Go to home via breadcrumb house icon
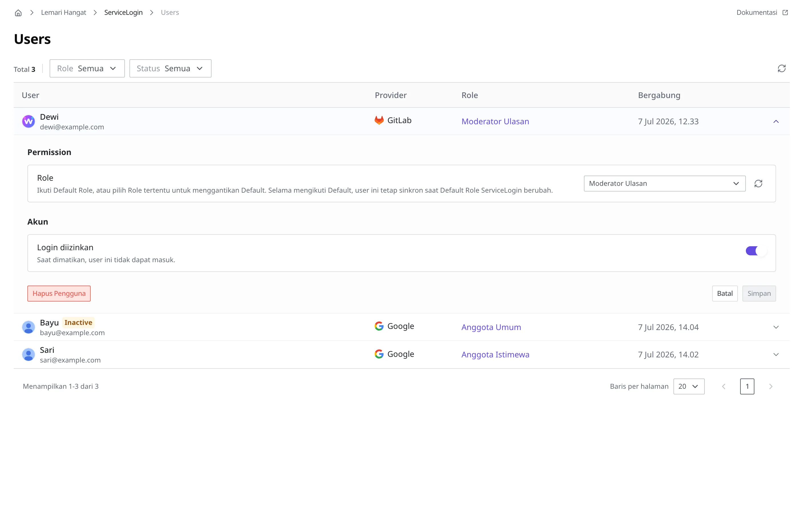This screenshot has height=513, width=812. pyautogui.click(x=18, y=13)
